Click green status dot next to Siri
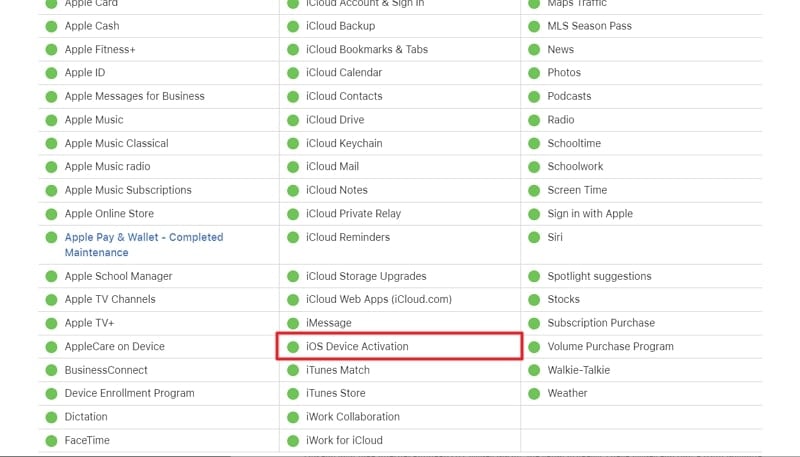Screen dimensions: 800x457 click(534, 238)
